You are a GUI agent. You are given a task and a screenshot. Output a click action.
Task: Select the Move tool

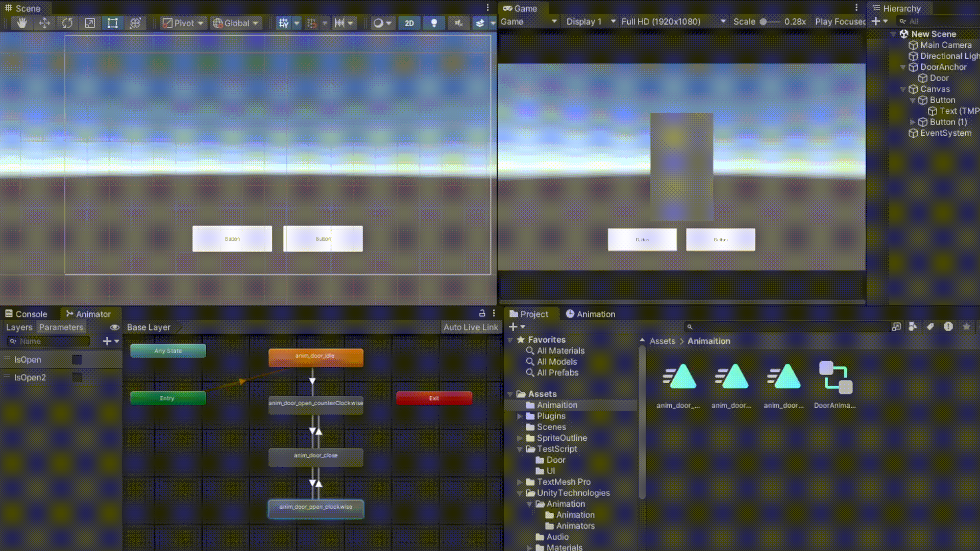44,23
